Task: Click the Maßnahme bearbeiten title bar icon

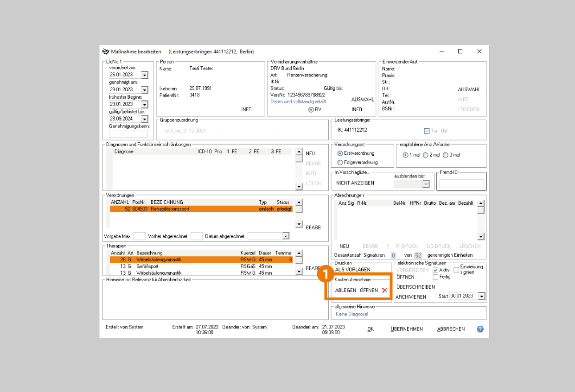Action: tap(106, 51)
